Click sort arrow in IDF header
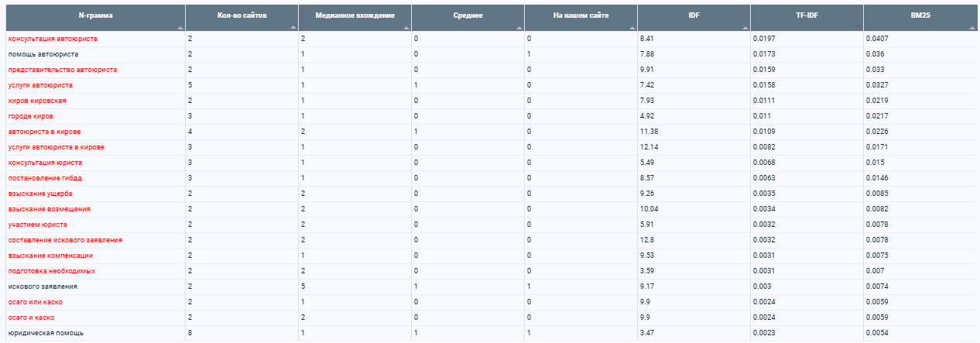 pyautogui.click(x=745, y=27)
